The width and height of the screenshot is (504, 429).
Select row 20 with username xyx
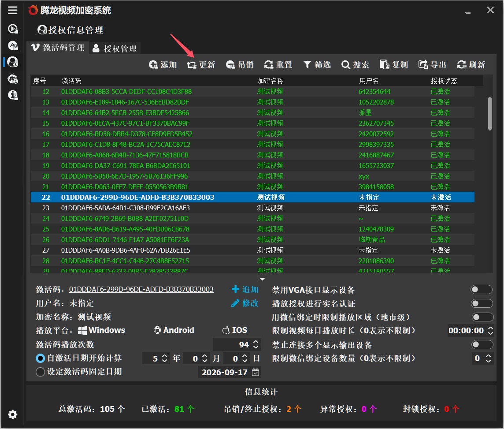252,176
